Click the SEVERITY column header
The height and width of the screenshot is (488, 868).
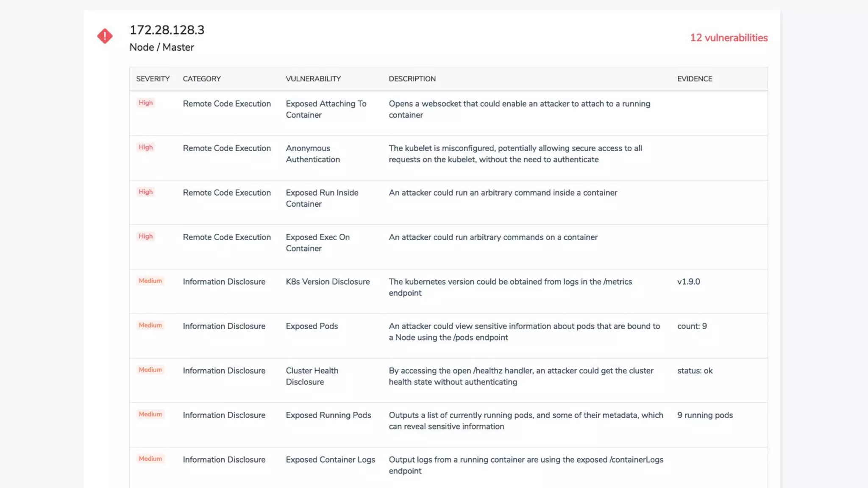153,79
